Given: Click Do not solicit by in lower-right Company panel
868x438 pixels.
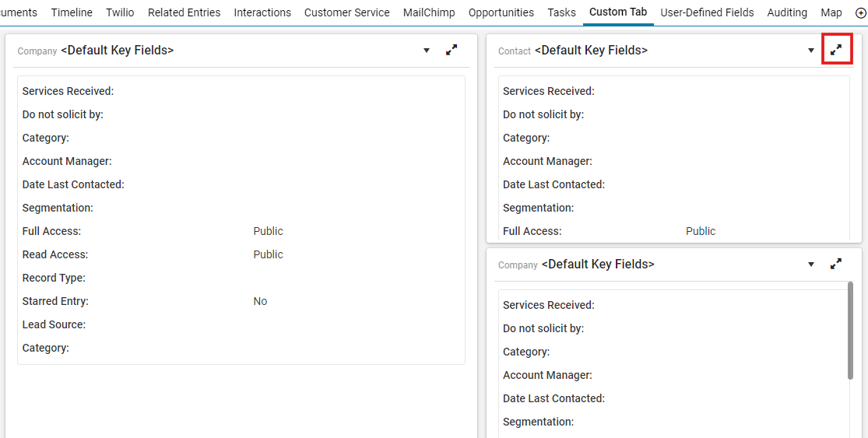Looking at the screenshot, I should (x=543, y=328).
